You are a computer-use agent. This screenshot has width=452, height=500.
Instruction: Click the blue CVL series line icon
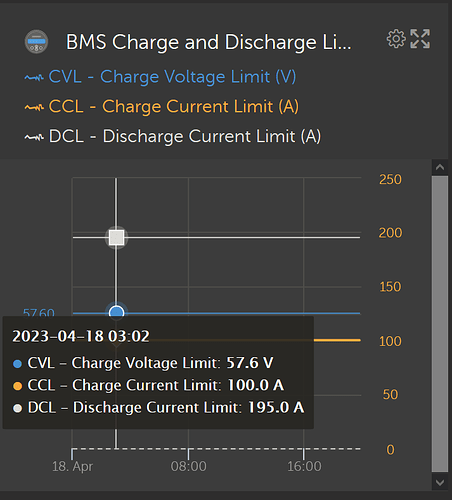tap(34, 78)
